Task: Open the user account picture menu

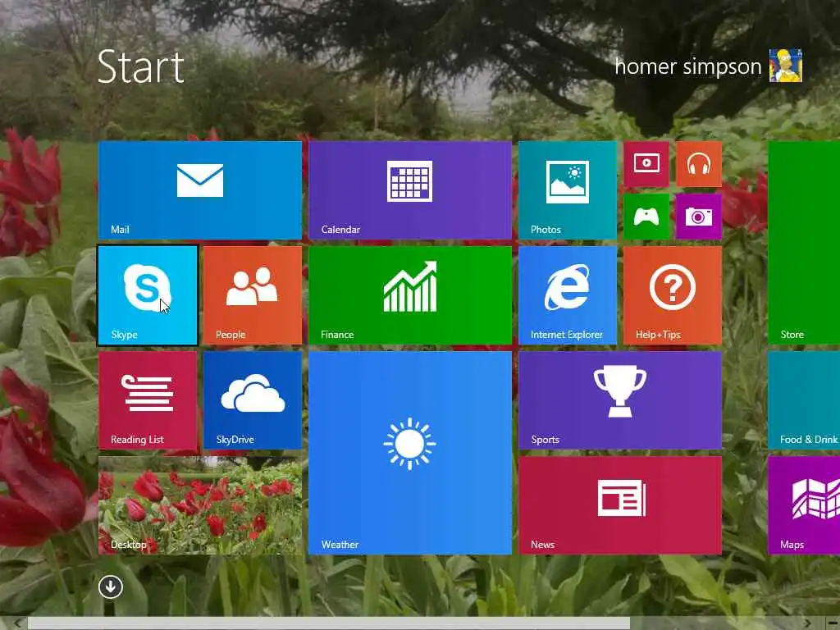Action: coord(785,66)
